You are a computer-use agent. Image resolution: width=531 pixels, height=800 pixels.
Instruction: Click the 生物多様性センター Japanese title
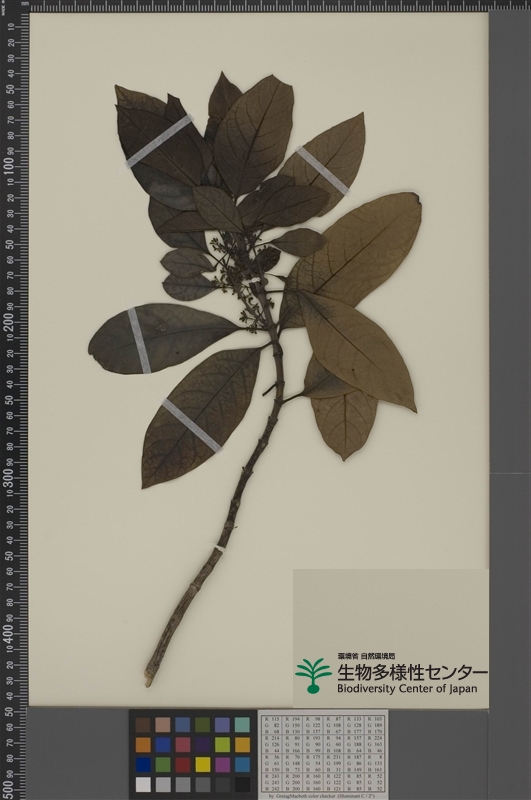tap(412, 671)
